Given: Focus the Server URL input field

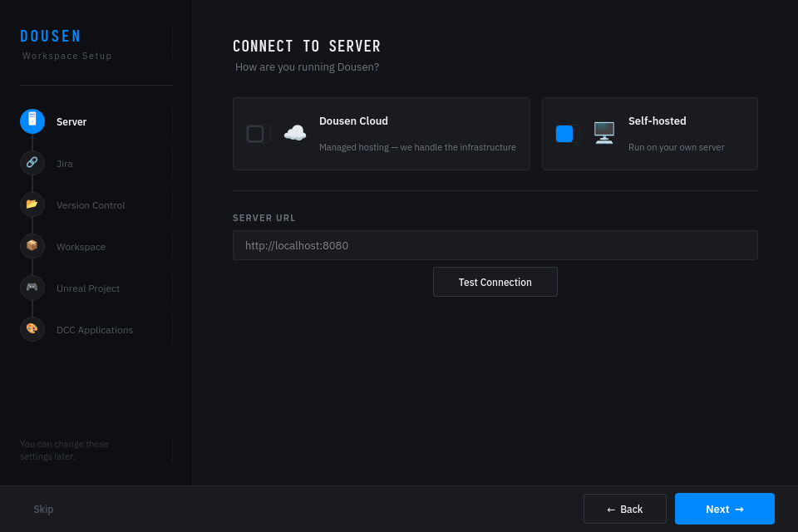Looking at the screenshot, I should tap(495, 245).
